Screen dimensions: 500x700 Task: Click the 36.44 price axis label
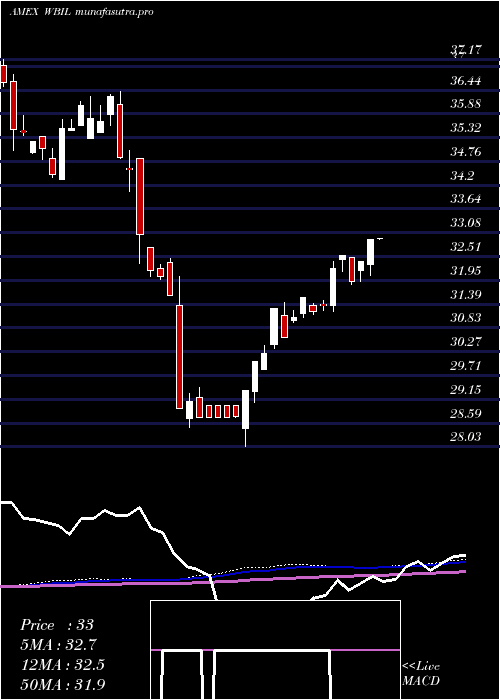(x=466, y=81)
